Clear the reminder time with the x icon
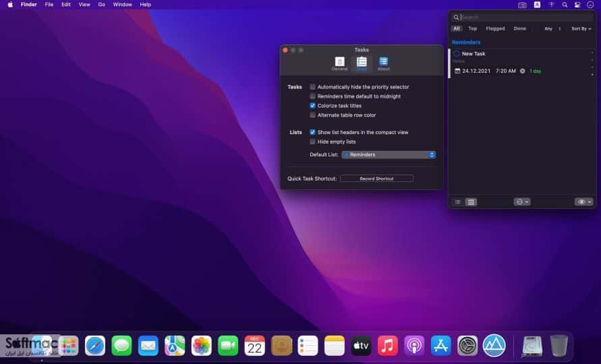 coord(523,71)
